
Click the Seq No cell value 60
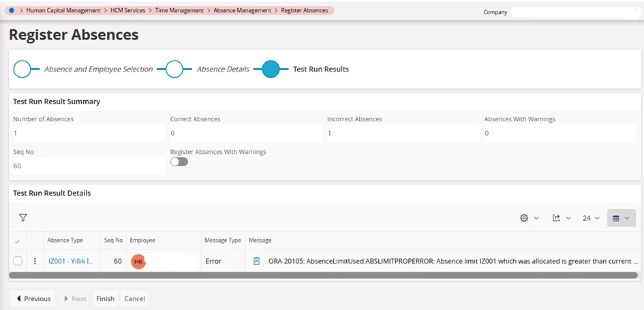point(118,261)
